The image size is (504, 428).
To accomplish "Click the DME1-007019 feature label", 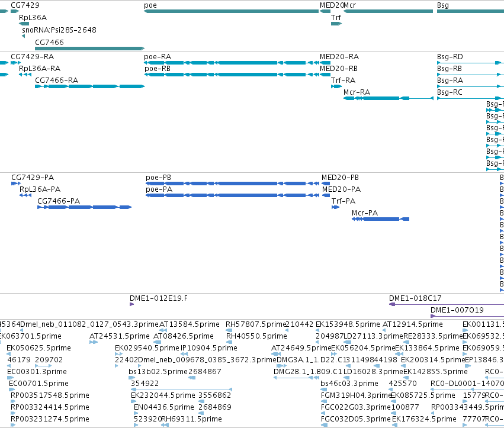I will pyautogui.click(x=457, y=310).
